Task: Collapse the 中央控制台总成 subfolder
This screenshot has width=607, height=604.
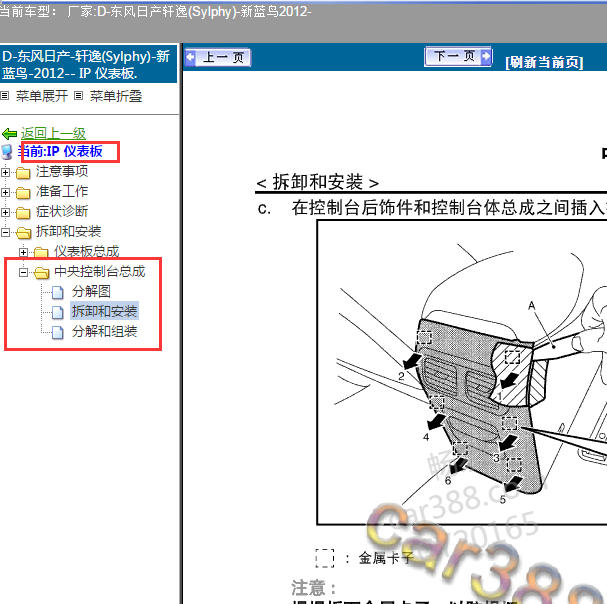Action: tap(23, 273)
